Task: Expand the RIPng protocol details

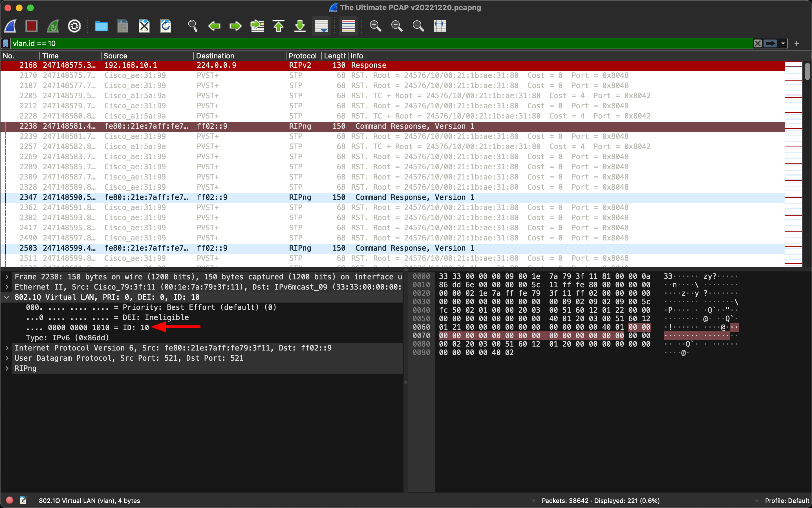Action: 7,368
